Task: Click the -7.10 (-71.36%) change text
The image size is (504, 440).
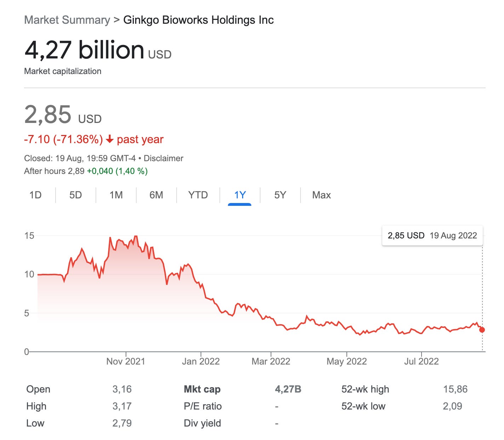Action: click(x=63, y=139)
